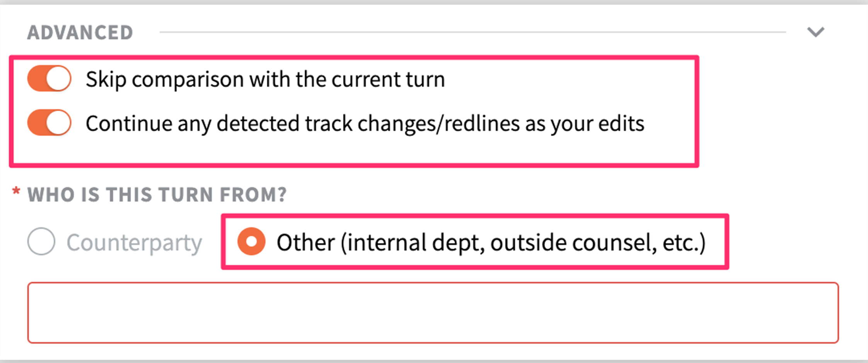Click the Counterparty label text
The width and height of the screenshot is (868, 363).
134,243
